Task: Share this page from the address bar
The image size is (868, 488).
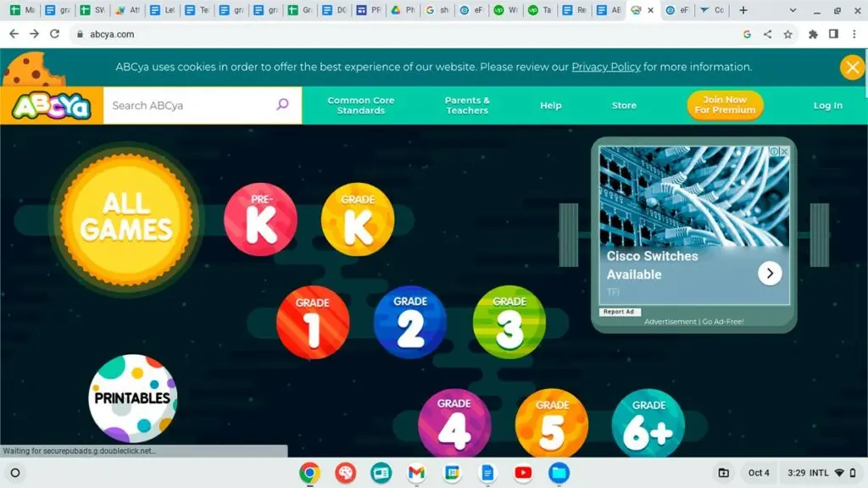Action: point(767,34)
